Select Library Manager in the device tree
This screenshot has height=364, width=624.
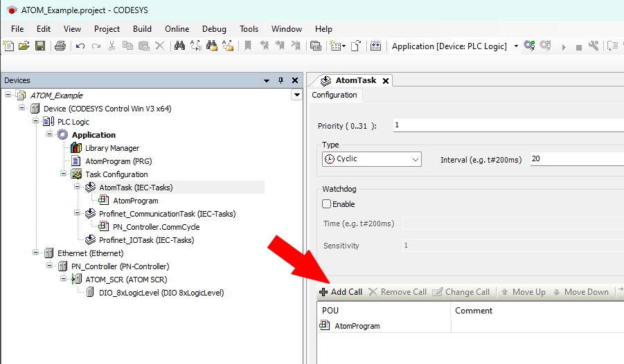coord(112,148)
